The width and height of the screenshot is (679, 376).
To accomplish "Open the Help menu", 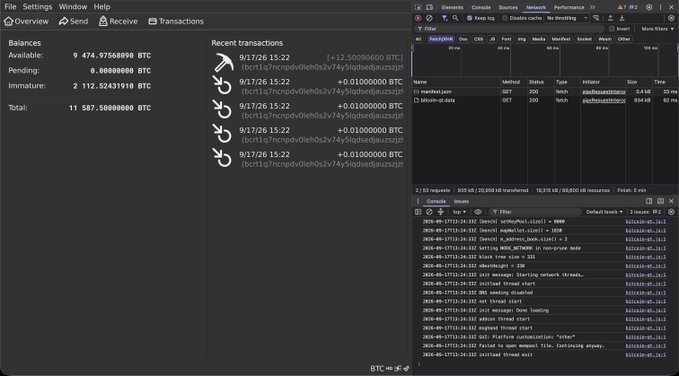I will pyautogui.click(x=102, y=7).
